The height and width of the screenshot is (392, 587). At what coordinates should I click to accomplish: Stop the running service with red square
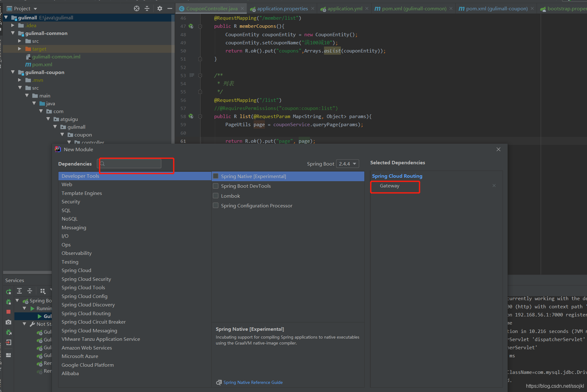click(8, 312)
